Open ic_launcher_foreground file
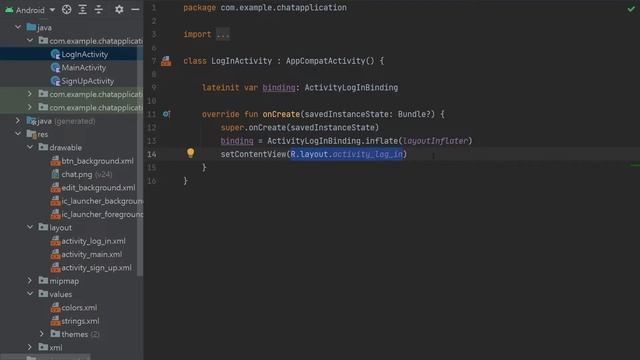The width and height of the screenshot is (640, 360). 102,214
